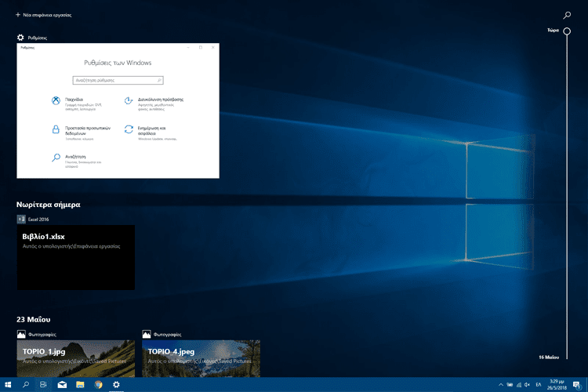Open the TOPIO_4.jpeg photo activity

(201, 358)
